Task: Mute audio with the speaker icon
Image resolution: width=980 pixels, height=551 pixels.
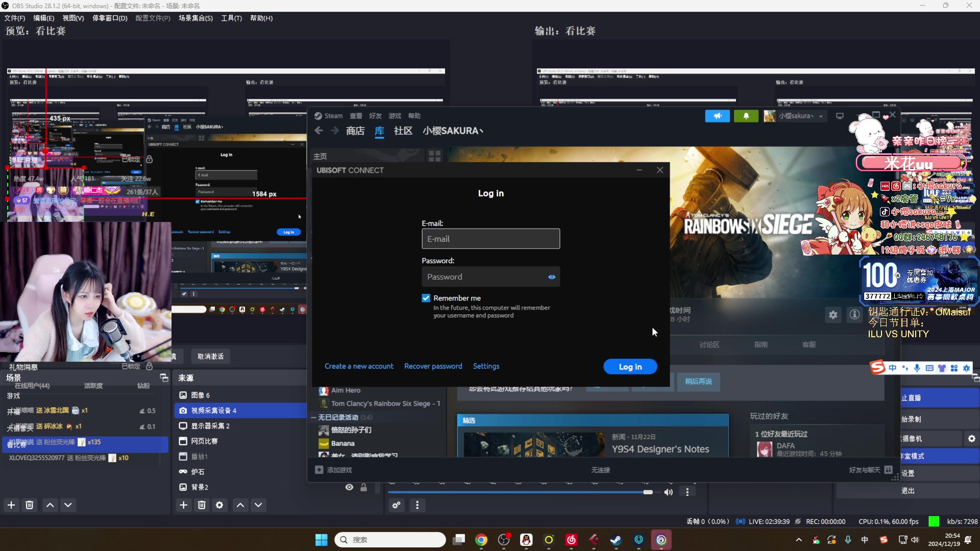Action: point(668,492)
